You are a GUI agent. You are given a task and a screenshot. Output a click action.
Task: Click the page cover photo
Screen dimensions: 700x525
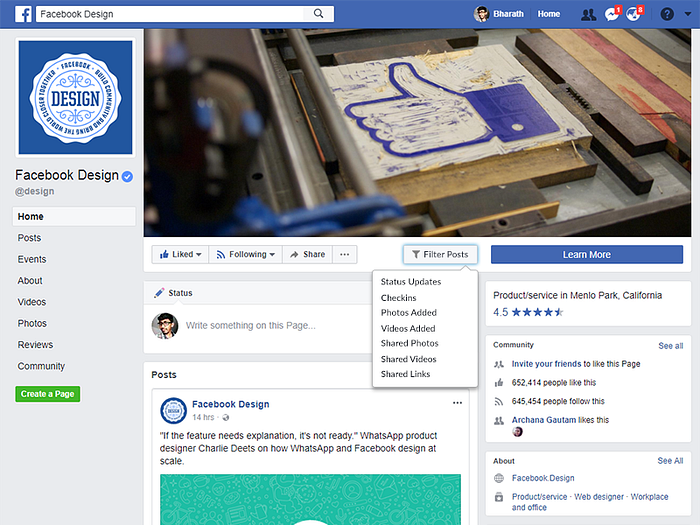coord(417,133)
